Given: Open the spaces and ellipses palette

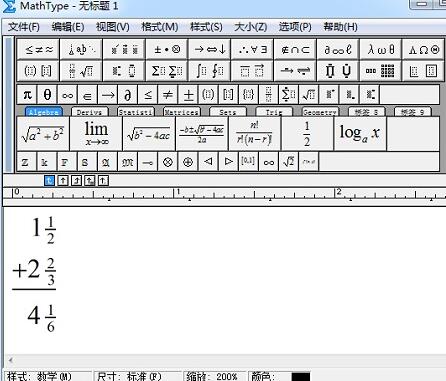Looking at the screenshot, I should pyautogui.click(x=81, y=50).
